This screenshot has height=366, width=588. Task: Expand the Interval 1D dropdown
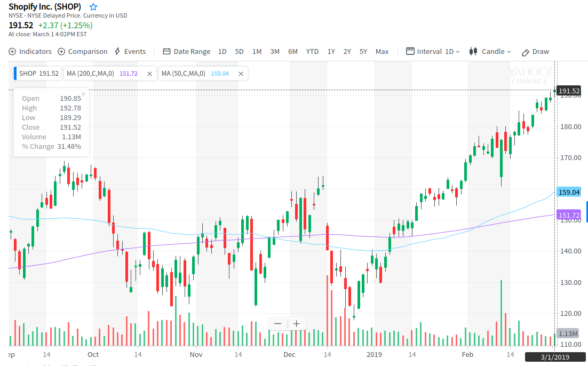pyautogui.click(x=433, y=52)
